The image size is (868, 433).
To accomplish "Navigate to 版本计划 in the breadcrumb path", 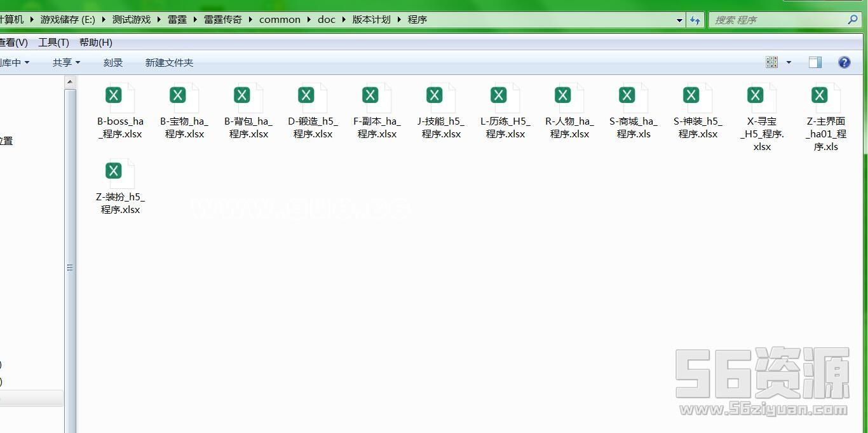I will coord(371,19).
